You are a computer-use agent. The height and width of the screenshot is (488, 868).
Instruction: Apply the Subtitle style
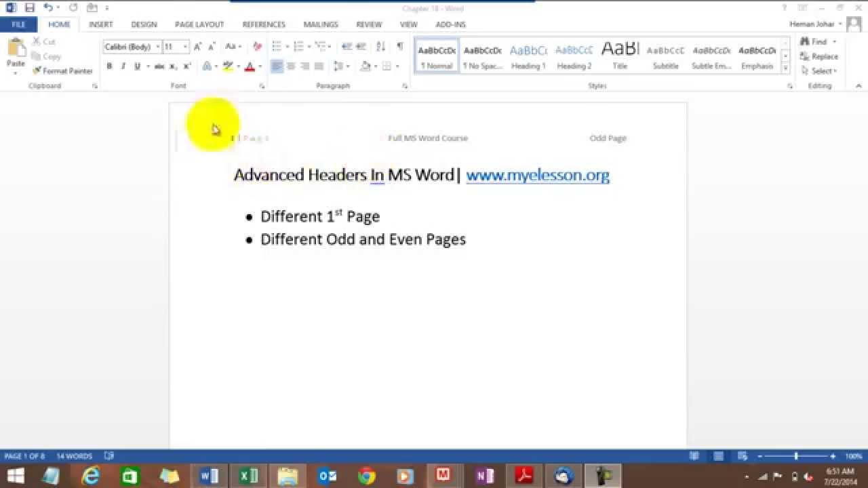click(x=665, y=56)
